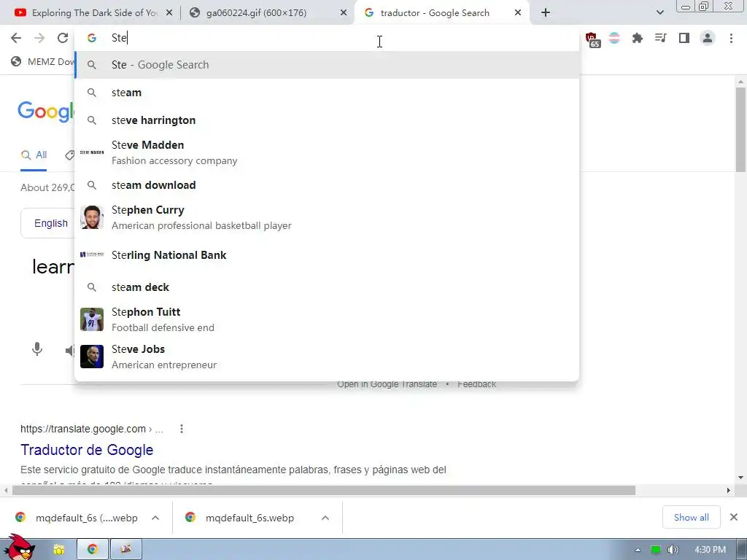Open a new tab with plus button

coord(546,13)
